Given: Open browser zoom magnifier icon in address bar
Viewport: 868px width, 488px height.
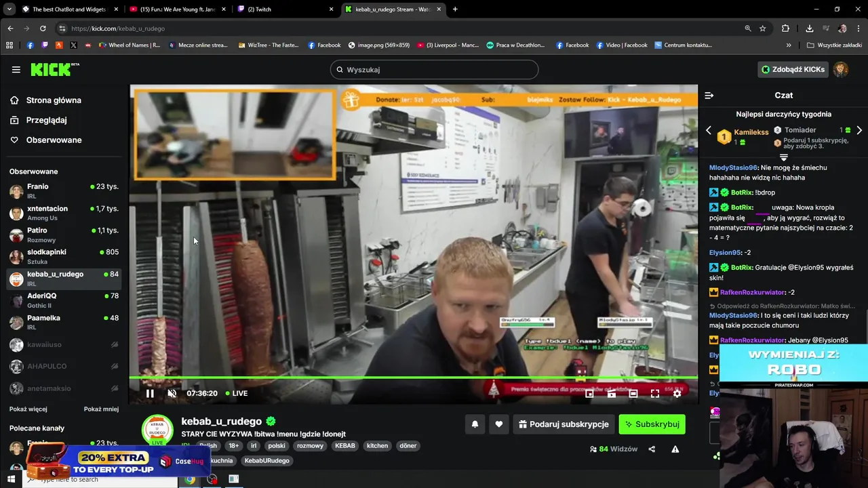Looking at the screenshot, I should 748,28.
